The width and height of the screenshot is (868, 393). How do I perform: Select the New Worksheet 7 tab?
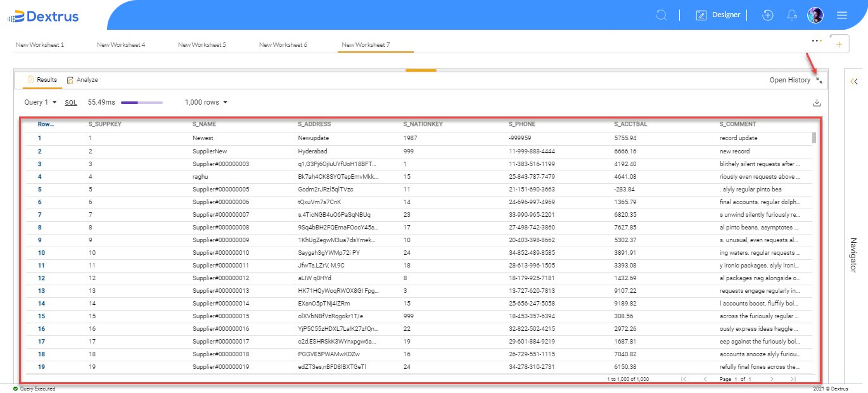(x=366, y=45)
